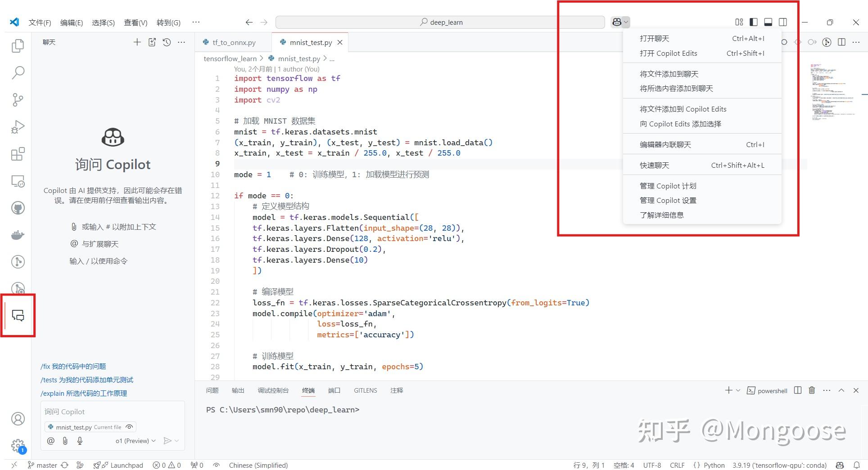Image resolution: width=868 pixels, height=470 pixels.
Task: Switch to the GITLENS panel tab
Action: (x=365, y=390)
